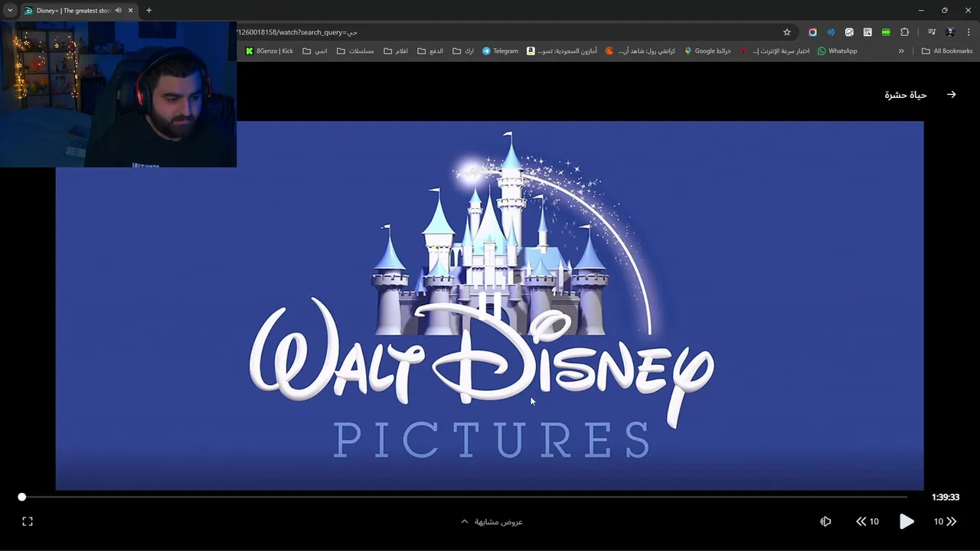
Task: Open the انمي bookmarks folder
Action: [x=315, y=51]
